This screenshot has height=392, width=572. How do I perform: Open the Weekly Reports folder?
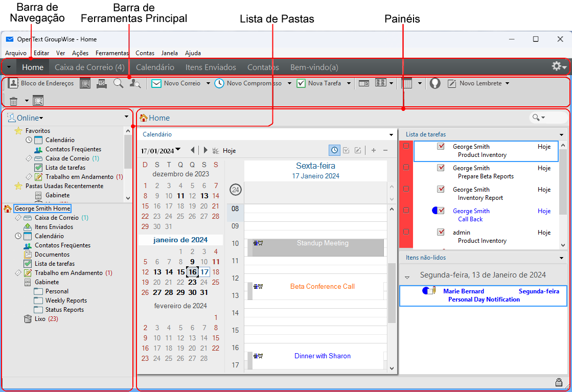[x=66, y=301]
